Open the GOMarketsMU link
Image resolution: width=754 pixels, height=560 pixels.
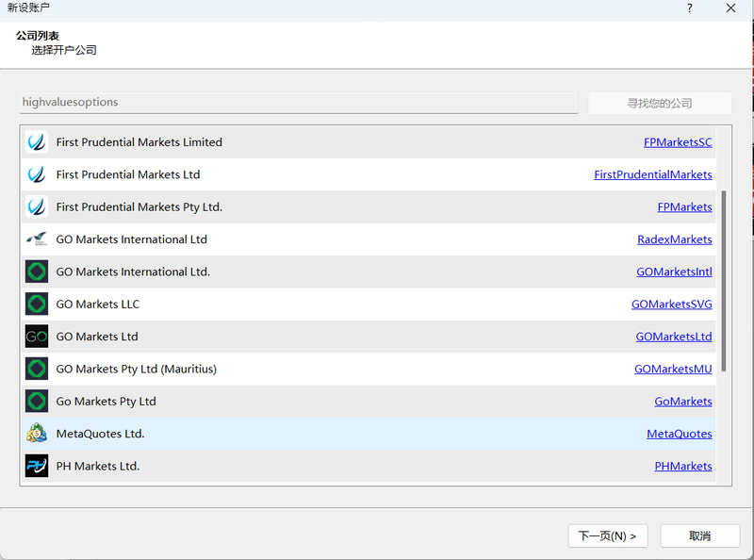(673, 369)
